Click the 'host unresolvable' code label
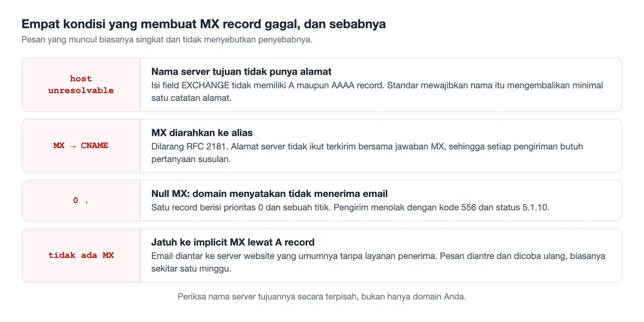This screenshot has height=322, width=644. click(81, 85)
